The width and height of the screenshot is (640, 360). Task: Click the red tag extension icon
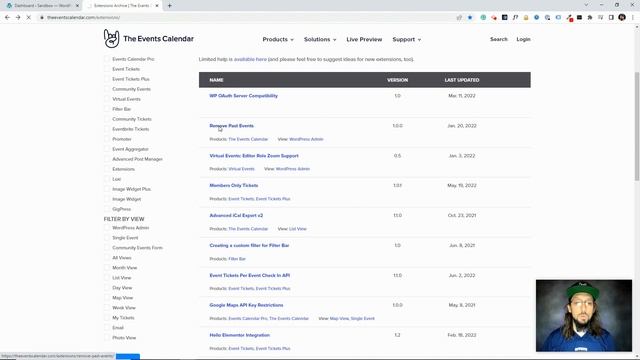(x=494, y=18)
